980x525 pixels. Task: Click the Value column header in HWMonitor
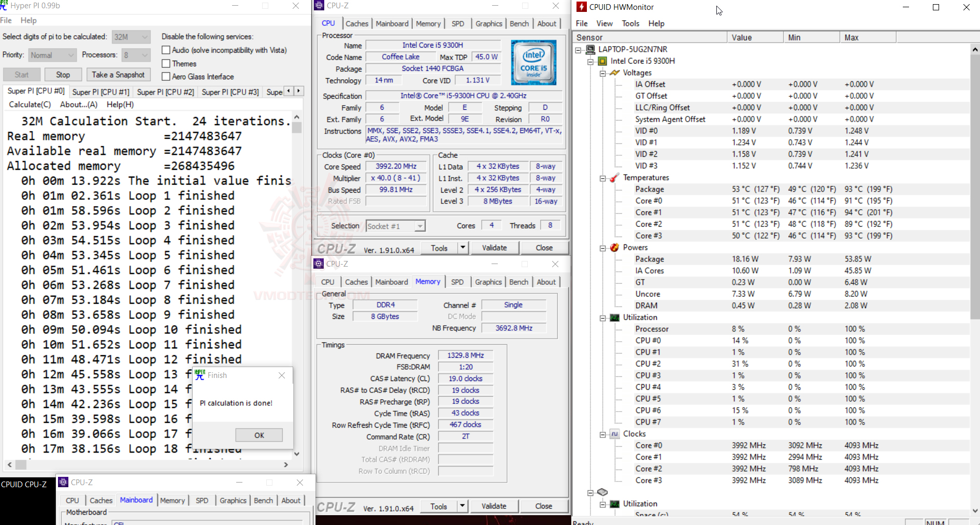click(x=756, y=37)
